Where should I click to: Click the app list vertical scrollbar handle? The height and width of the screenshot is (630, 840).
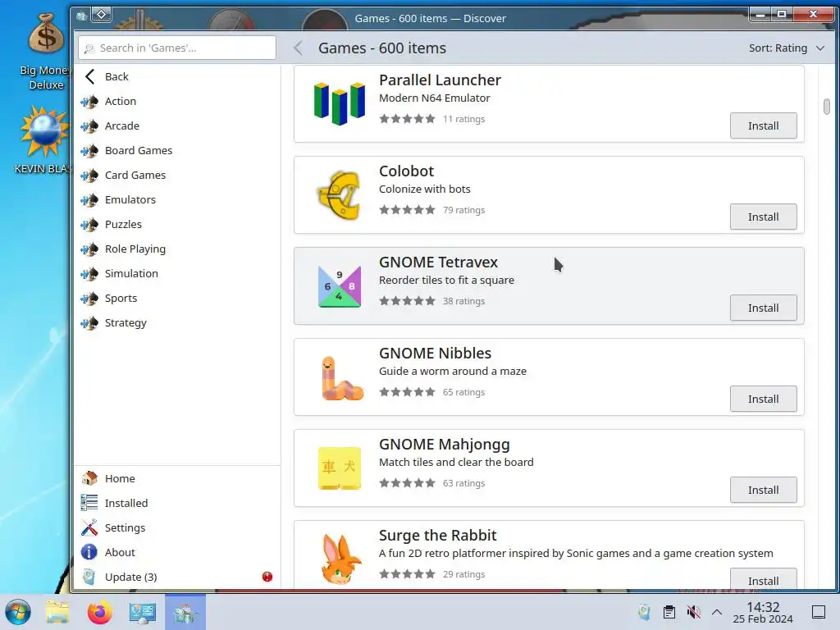coord(827,107)
